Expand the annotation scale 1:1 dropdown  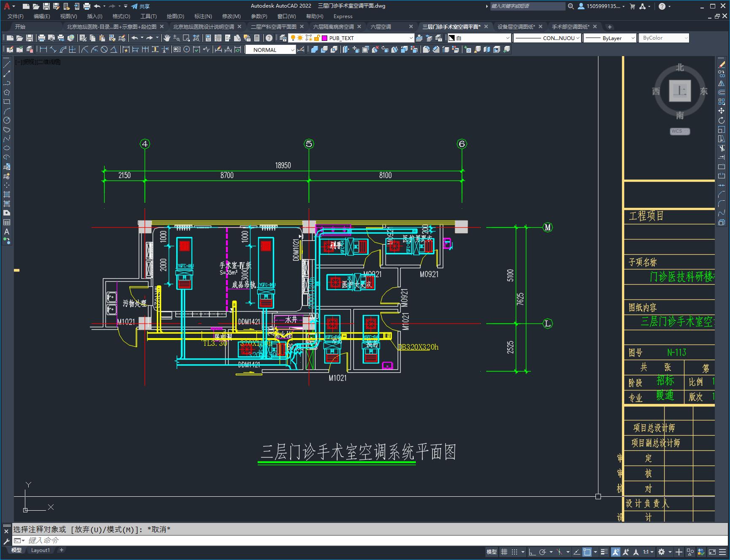(648, 552)
